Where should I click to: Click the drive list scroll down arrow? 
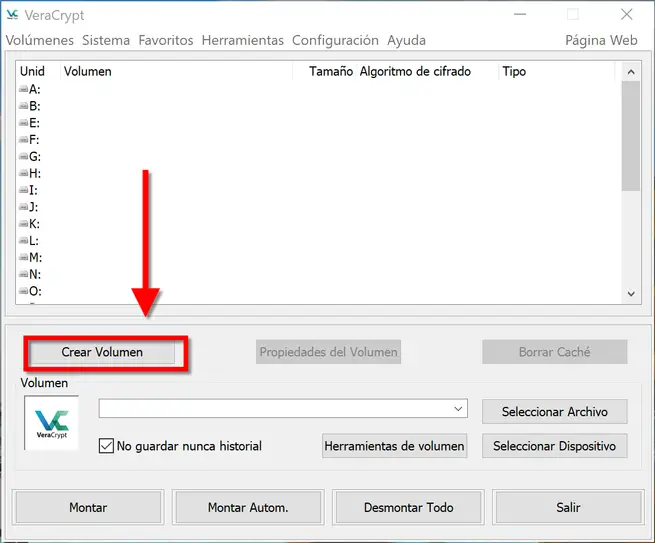point(631,294)
